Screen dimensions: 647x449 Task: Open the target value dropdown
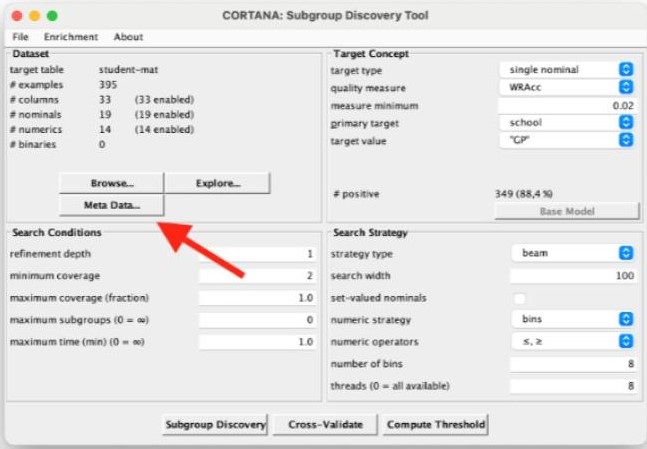click(567, 140)
